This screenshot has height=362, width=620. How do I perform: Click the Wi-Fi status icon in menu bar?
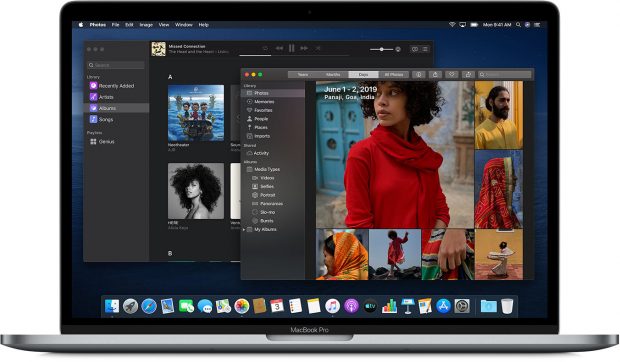pyautogui.click(x=452, y=25)
